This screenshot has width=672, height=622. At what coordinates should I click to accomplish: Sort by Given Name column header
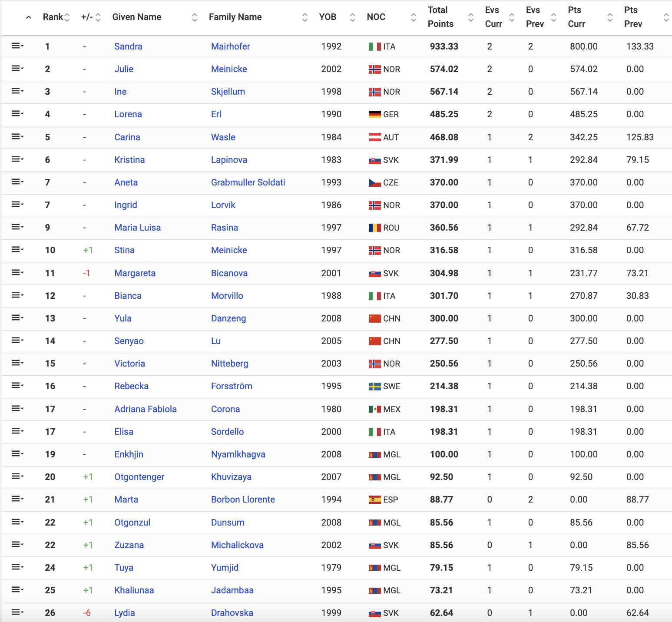coord(136,17)
